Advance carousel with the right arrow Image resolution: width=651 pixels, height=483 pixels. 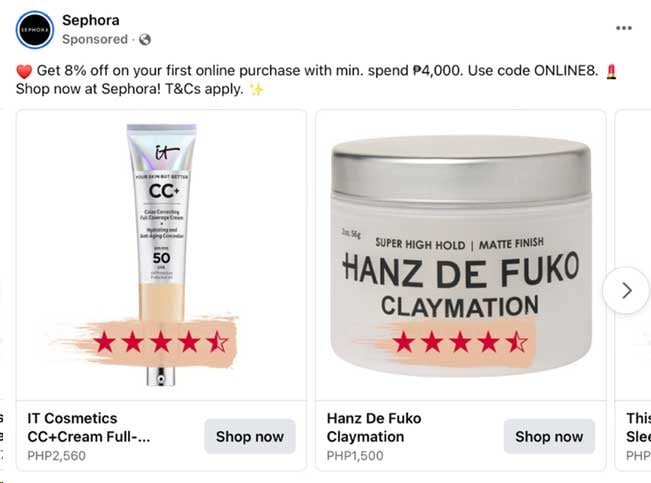(626, 291)
